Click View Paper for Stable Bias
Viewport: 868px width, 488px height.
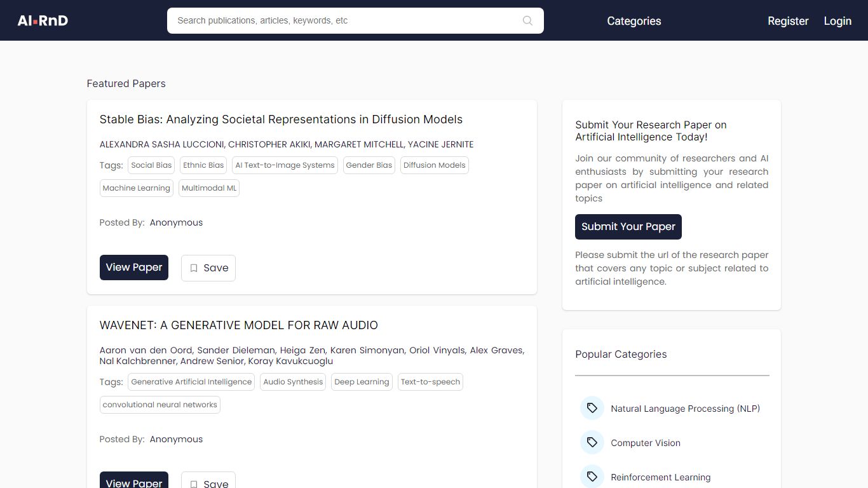pyautogui.click(x=133, y=267)
